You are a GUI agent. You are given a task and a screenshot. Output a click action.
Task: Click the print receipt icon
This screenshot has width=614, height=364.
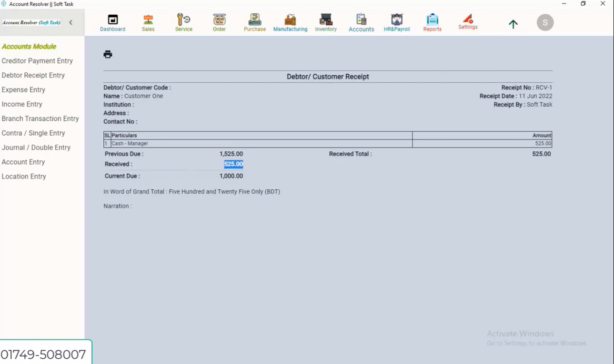point(108,54)
